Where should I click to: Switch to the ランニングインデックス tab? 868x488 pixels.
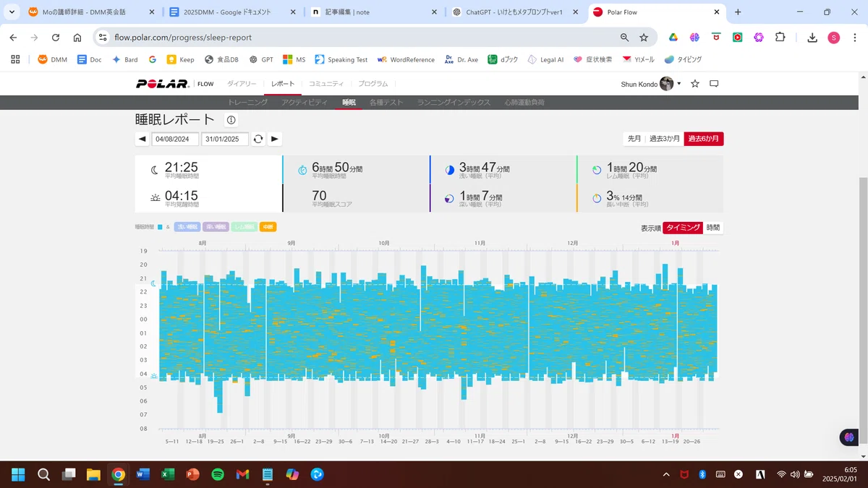point(454,103)
